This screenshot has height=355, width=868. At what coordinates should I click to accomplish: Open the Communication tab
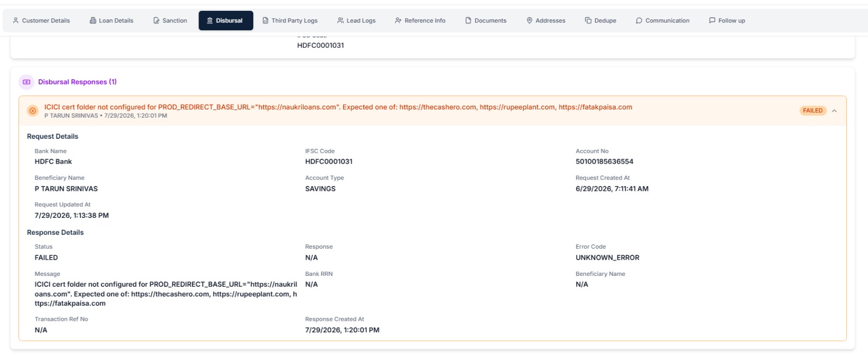662,21
